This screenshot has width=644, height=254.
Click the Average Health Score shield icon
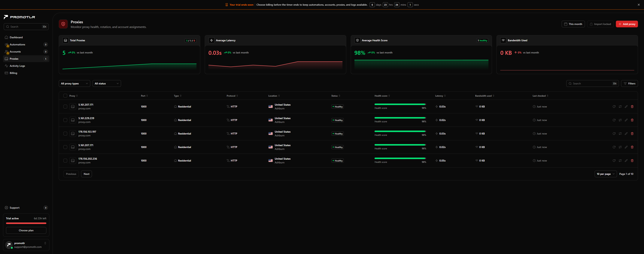click(357, 40)
